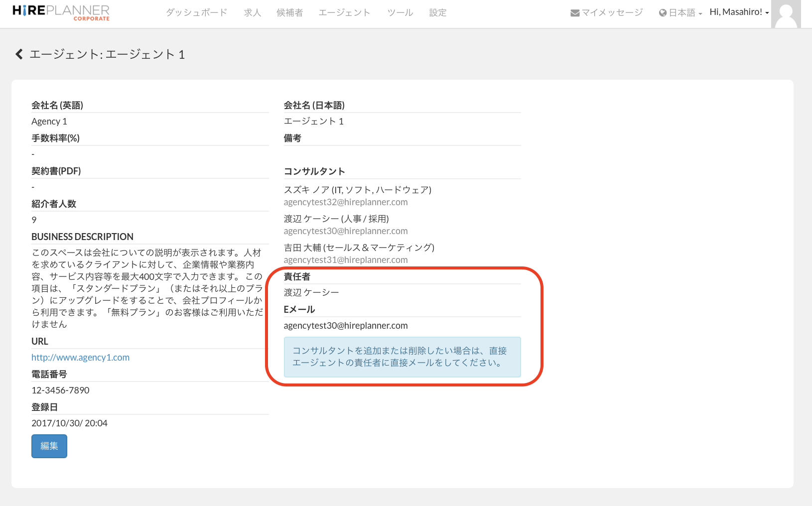The image size is (812, 506).
Task: Click the envelope icon for My Messages
Action: pos(574,13)
